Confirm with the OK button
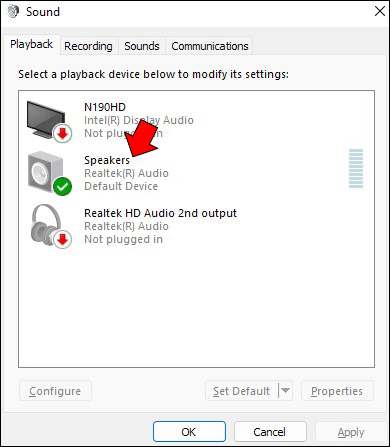Image resolution: width=390 pixels, height=447 pixels. (x=189, y=432)
